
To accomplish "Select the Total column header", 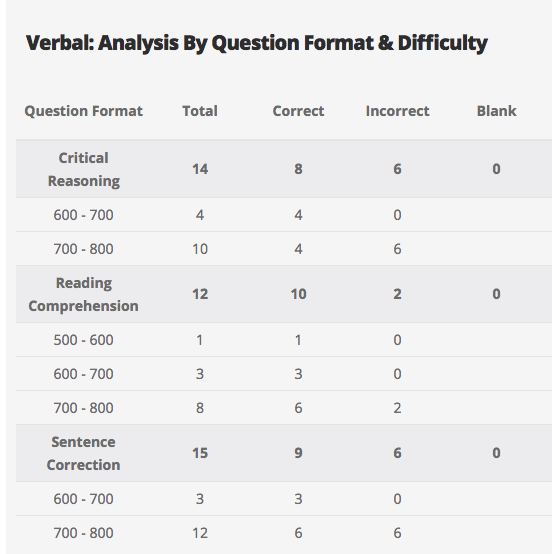I will pyautogui.click(x=200, y=111).
